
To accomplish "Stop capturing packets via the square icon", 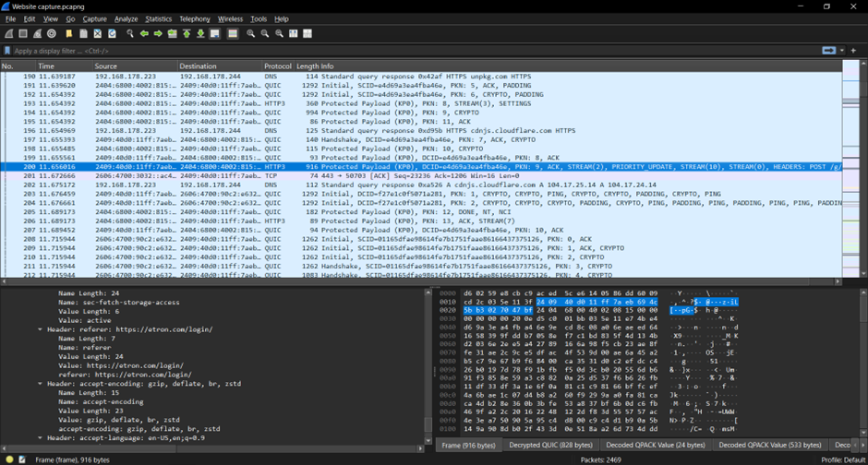I will point(23,34).
